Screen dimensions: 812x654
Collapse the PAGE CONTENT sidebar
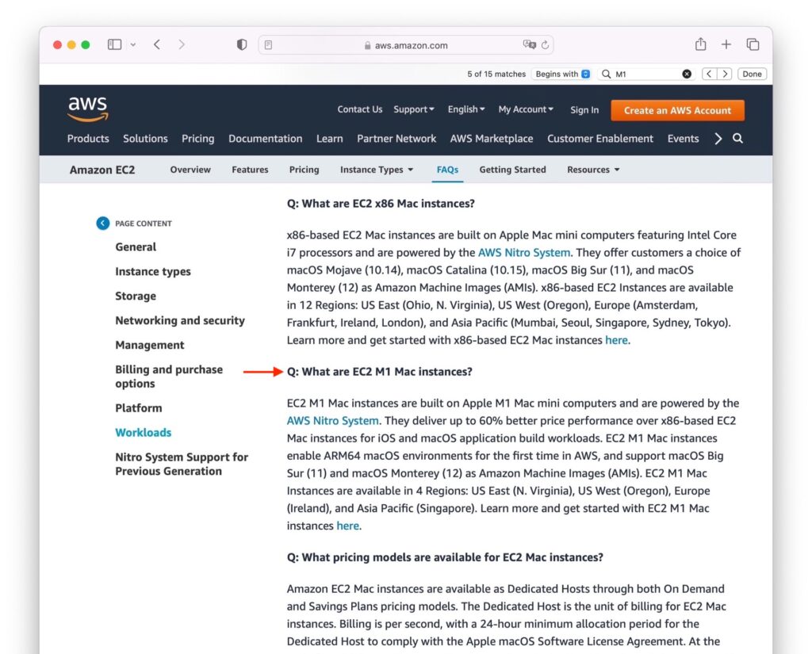102,223
